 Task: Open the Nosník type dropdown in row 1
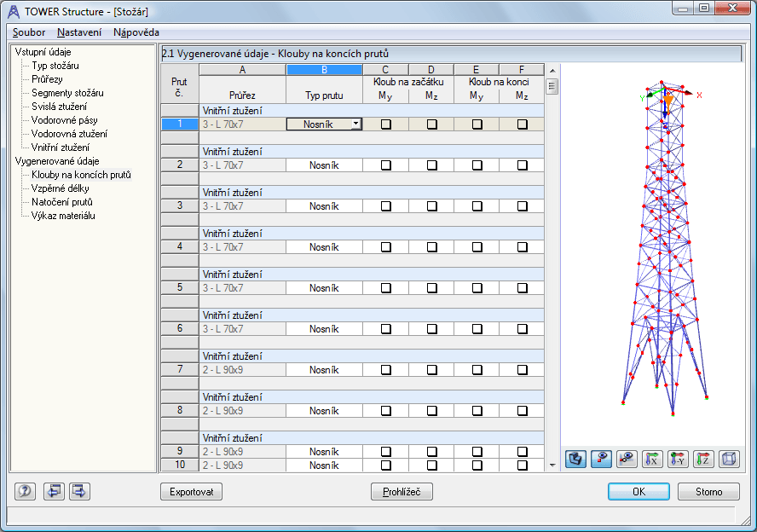(357, 124)
